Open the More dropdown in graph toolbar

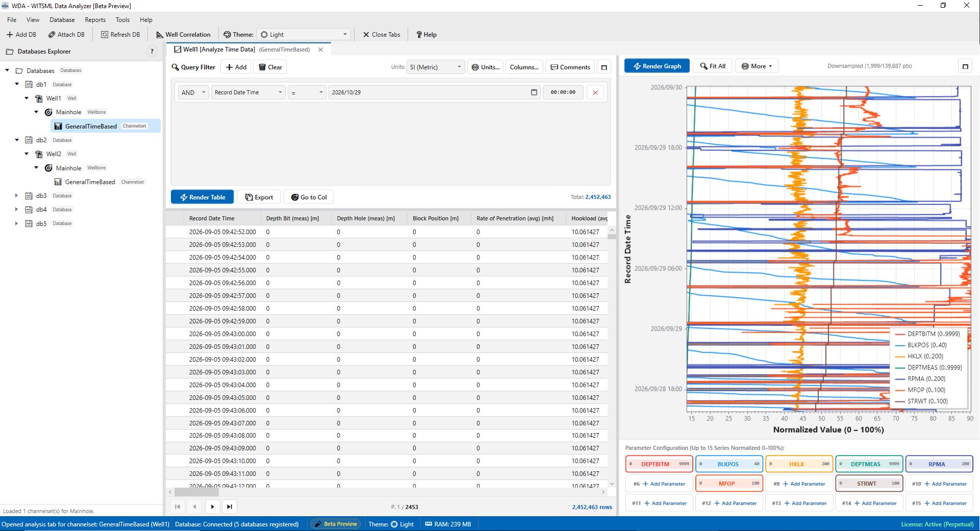(757, 66)
